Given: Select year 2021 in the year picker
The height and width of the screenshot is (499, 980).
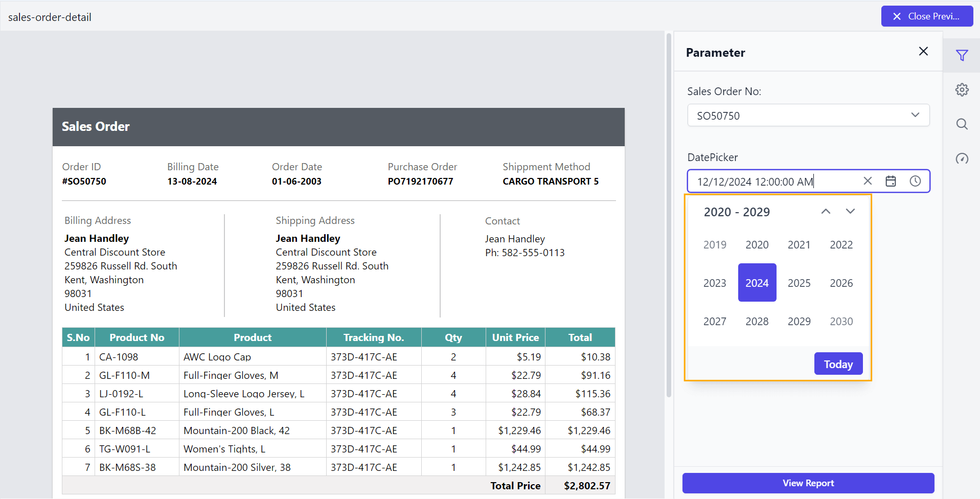Looking at the screenshot, I should [799, 244].
